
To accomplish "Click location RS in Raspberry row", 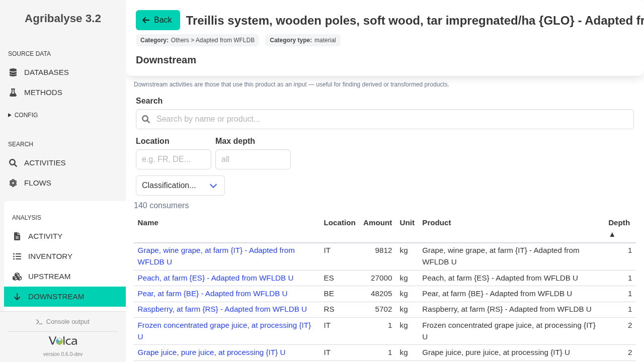I will pos(329,309).
